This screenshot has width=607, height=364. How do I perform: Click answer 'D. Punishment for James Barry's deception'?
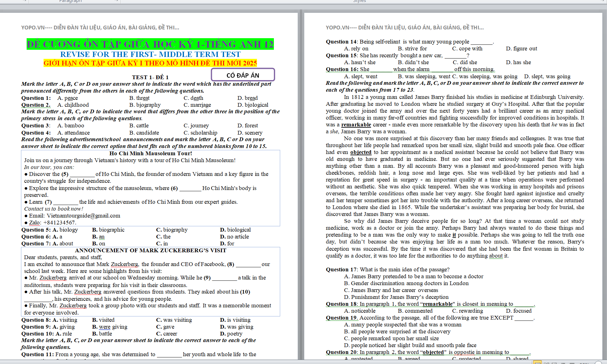(x=396, y=297)
